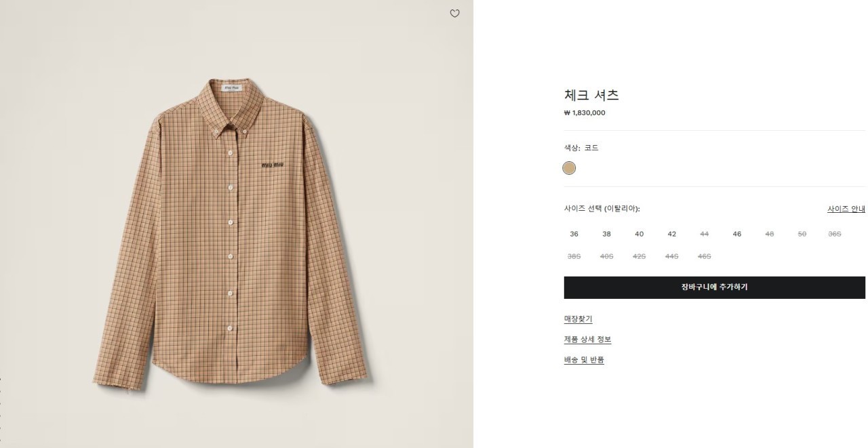
Task: Open the 사이즈 안내 size guide
Action: (x=846, y=209)
